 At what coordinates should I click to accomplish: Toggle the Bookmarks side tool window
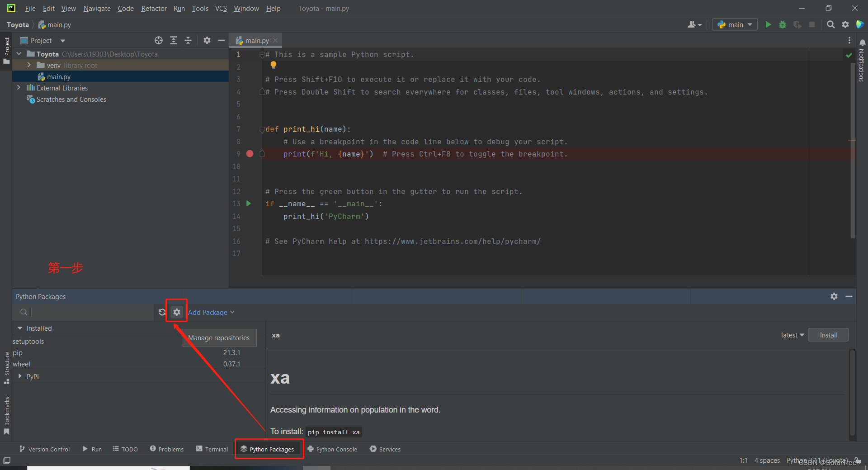tap(7, 415)
